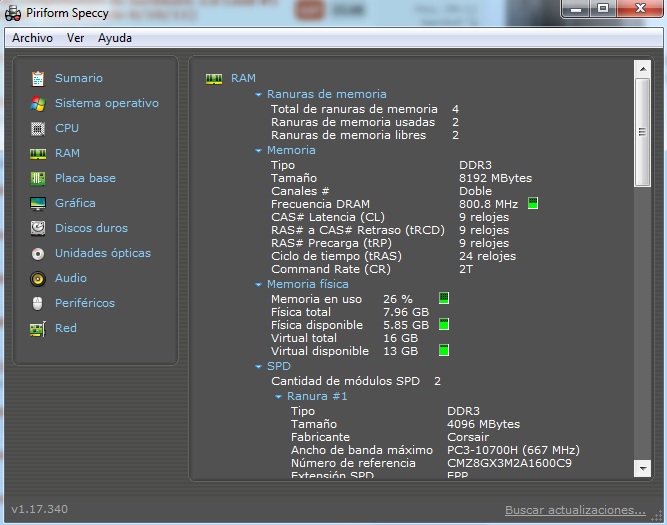Screen dimensions: 667x525
Task: Show the Unidades ópticas section
Action: 103,254
